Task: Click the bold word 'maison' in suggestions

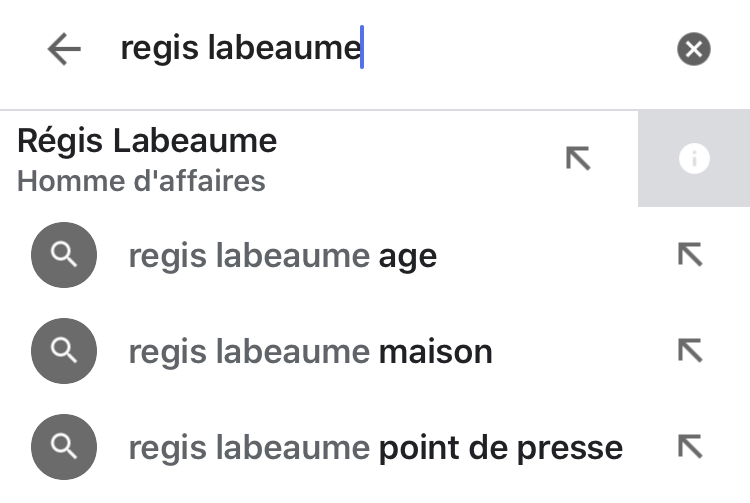Action: pyautogui.click(x=435, y=352)
